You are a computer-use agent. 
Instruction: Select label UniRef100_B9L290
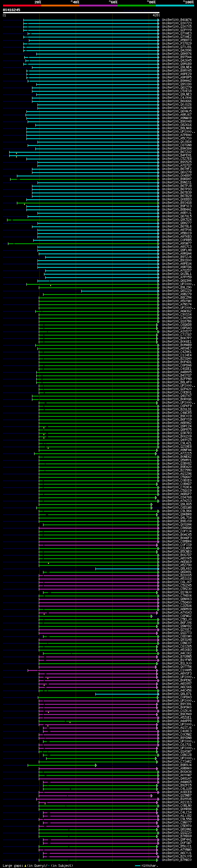click(x=177, y=287)
